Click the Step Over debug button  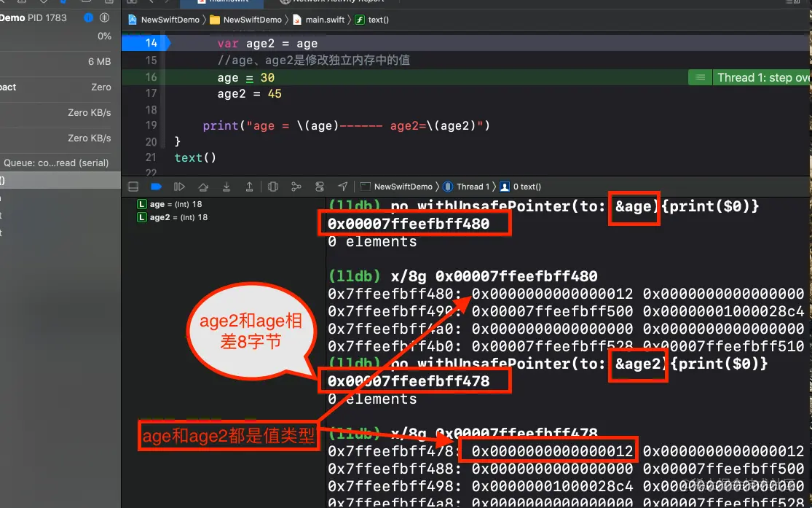[x=203, y=187]
